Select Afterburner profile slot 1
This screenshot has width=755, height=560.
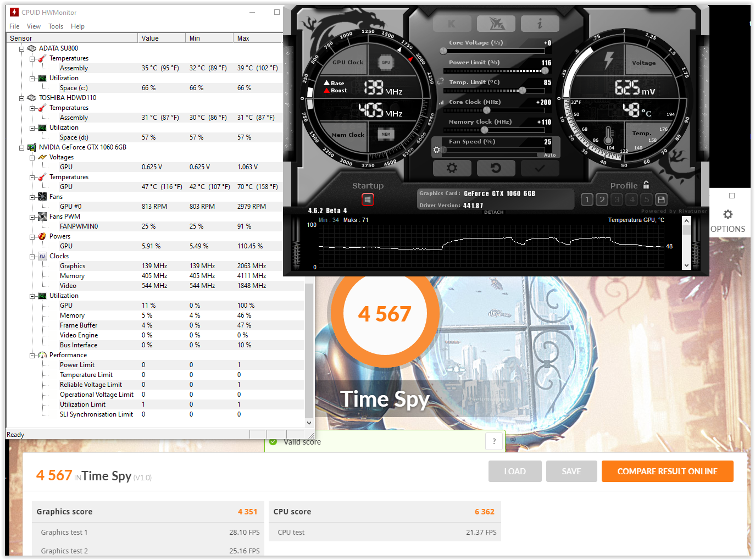(587, 199)
